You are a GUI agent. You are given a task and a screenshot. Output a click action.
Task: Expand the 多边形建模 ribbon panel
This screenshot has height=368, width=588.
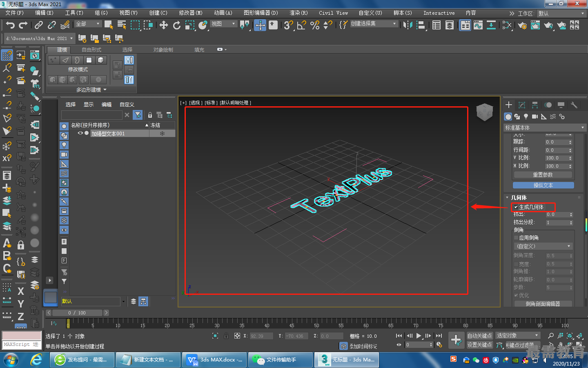click(91, 90)
